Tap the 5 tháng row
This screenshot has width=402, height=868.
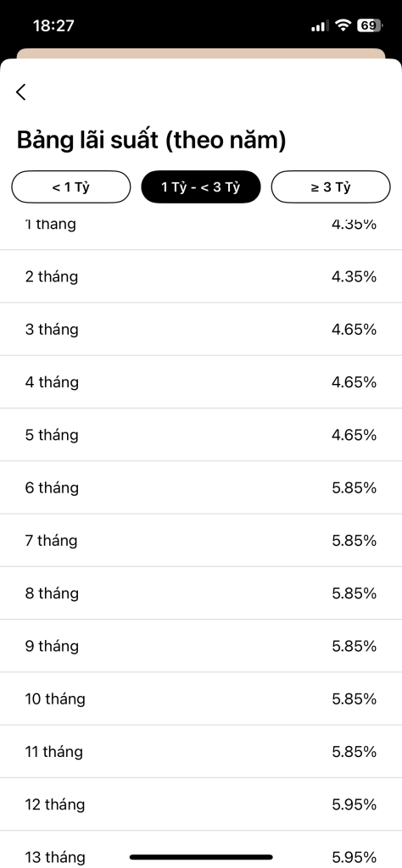tap(201, 435)
